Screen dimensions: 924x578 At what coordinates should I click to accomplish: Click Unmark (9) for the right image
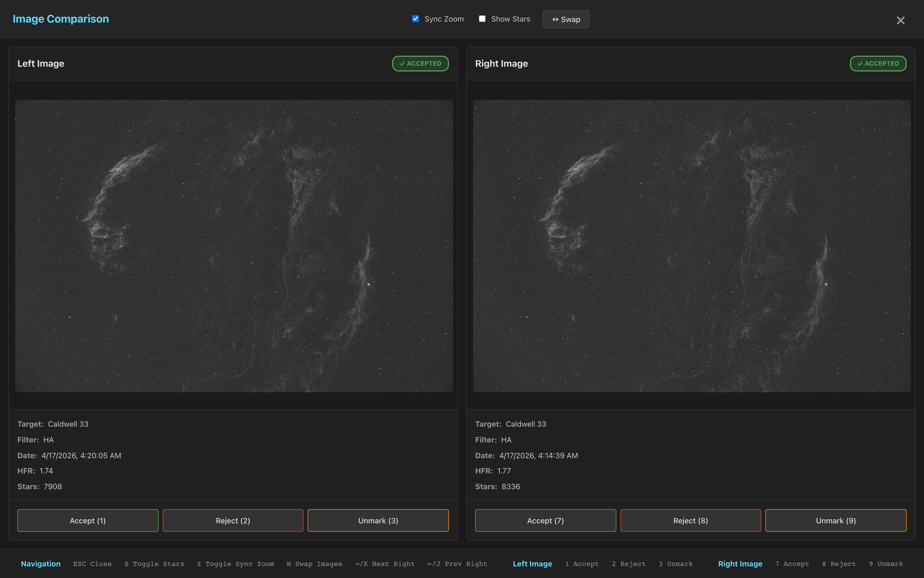pos(836,520)
